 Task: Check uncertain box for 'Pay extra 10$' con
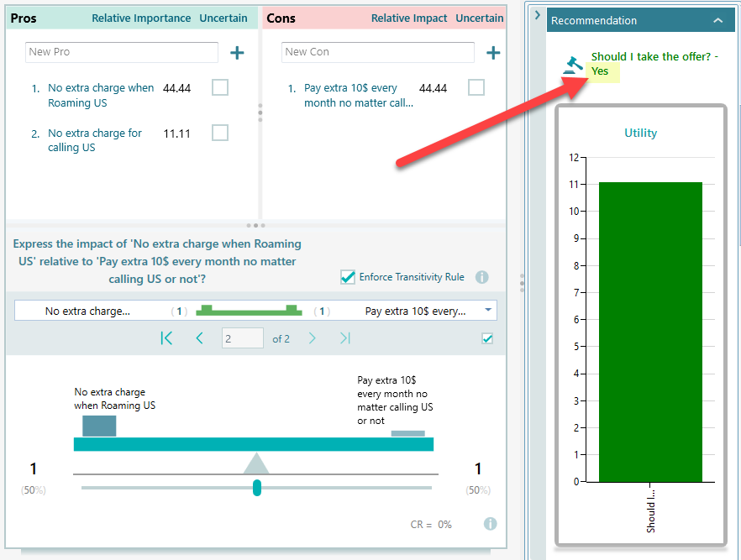pos(476,88)
